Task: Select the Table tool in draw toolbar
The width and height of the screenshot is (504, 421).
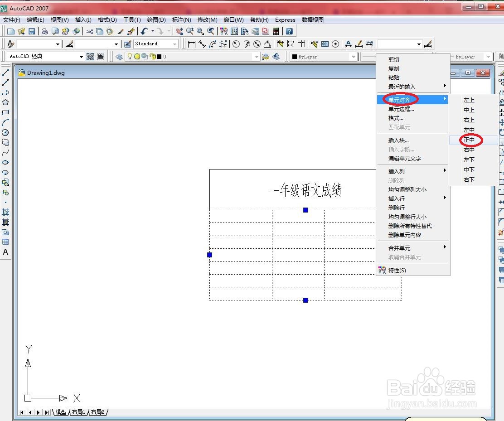Action: 5,242
